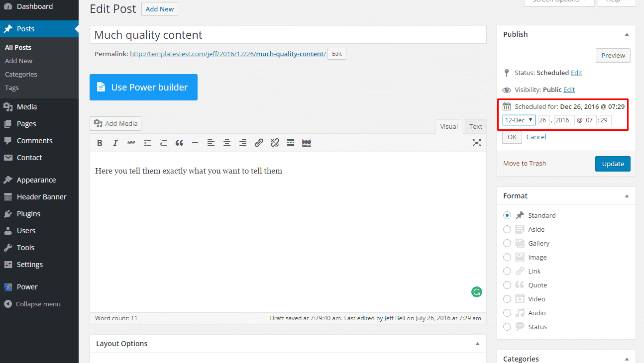Click the blue Update button
644x363 pixels.
pyautogui.click(x=613, y=164)
